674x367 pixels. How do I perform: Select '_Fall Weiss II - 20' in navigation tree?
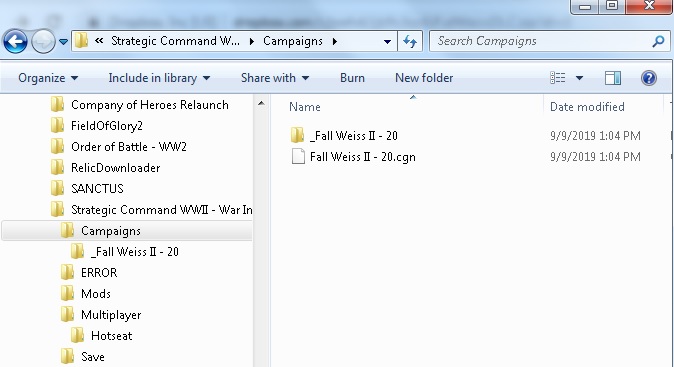(x=135, y=252)
